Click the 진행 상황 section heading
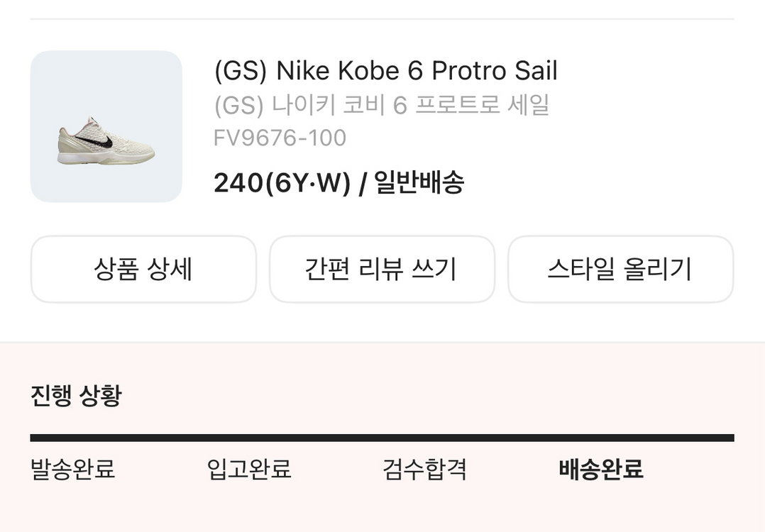The height and width of the screenshot is (532, 765). pyautogui.click(x=76, y=395)
